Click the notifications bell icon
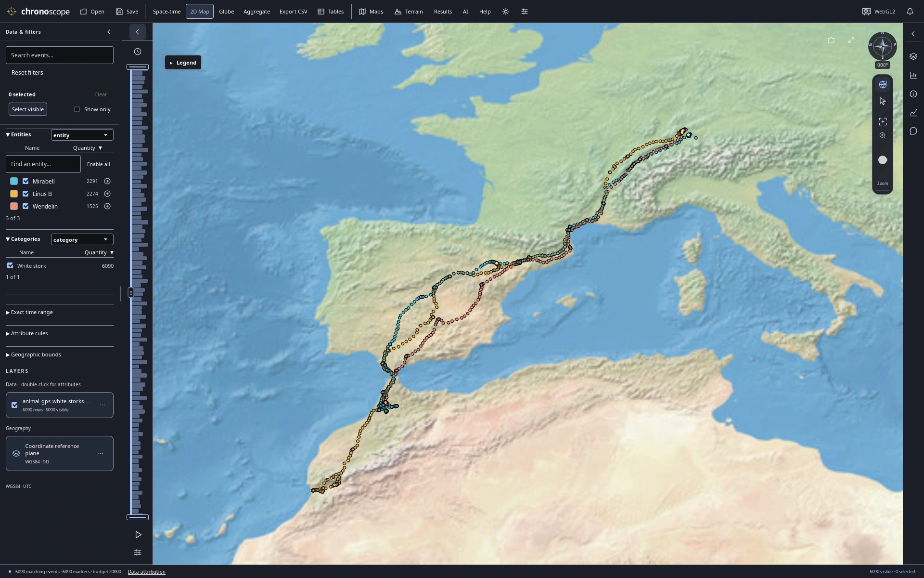This screenshot has width=924, height=578. point(910,12)
